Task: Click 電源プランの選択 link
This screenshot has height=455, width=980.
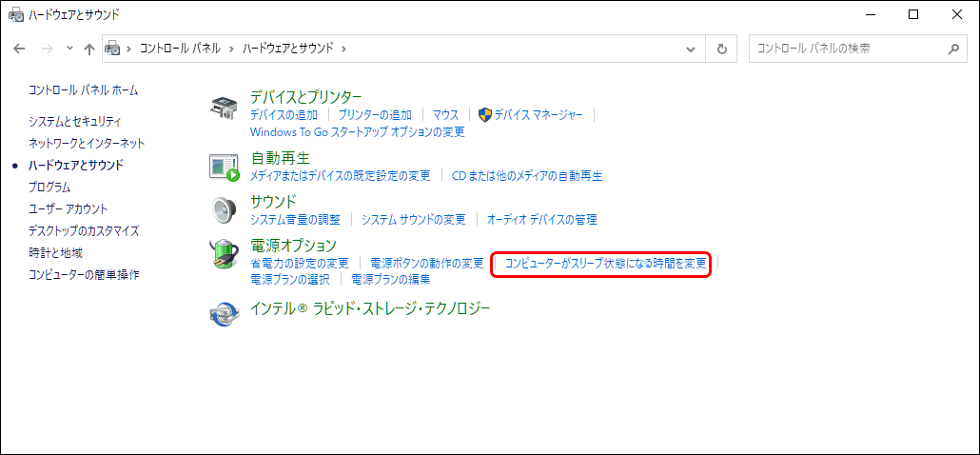Action: 290,279
